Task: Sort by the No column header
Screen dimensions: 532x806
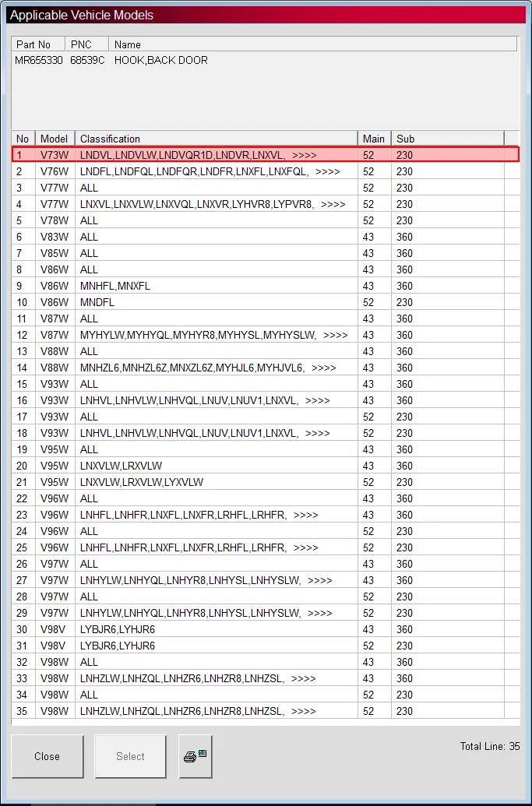Action: [23, 139]
